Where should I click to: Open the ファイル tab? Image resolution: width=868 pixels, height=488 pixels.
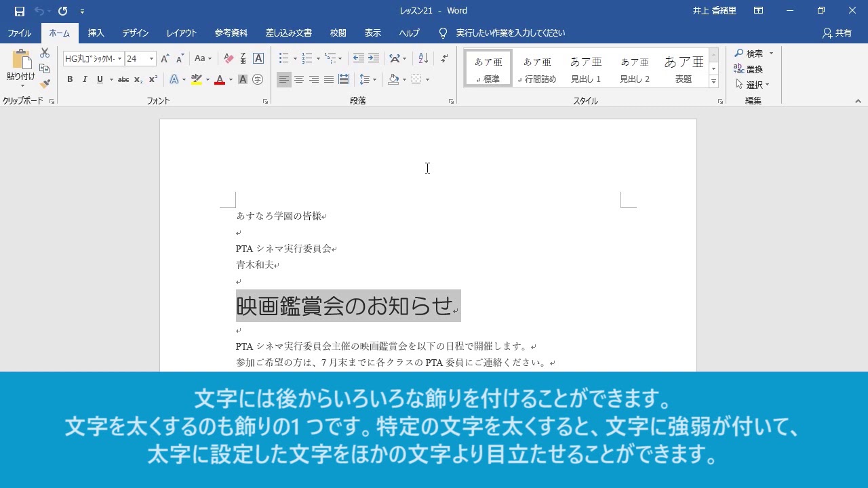tap(20, 33)
